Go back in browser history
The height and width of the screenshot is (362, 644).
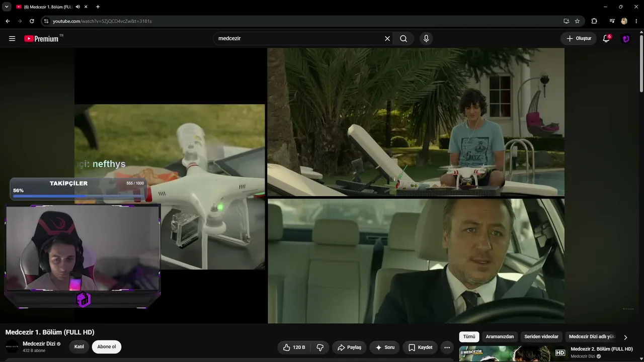pyautogui.click(x=8, y=21)
